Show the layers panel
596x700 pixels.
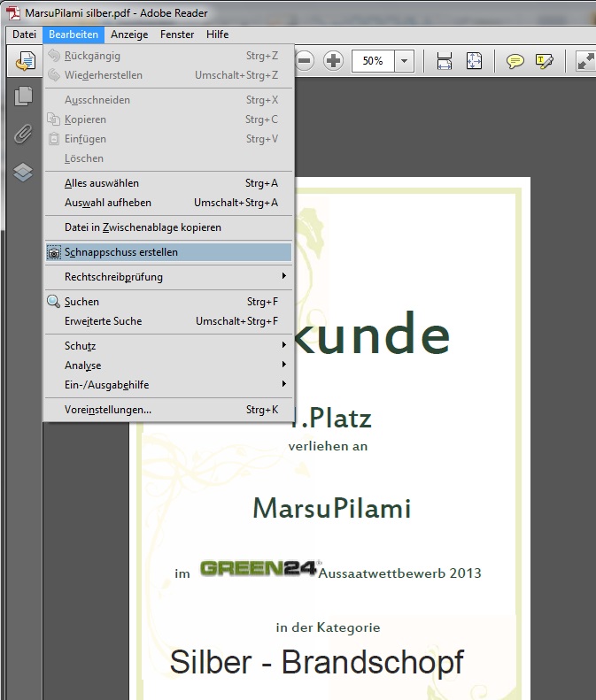pos(23,172)
